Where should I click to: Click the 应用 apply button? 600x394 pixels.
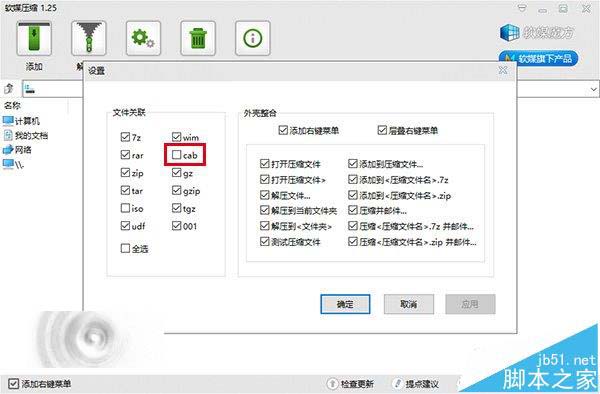click(x=470, y=304)
